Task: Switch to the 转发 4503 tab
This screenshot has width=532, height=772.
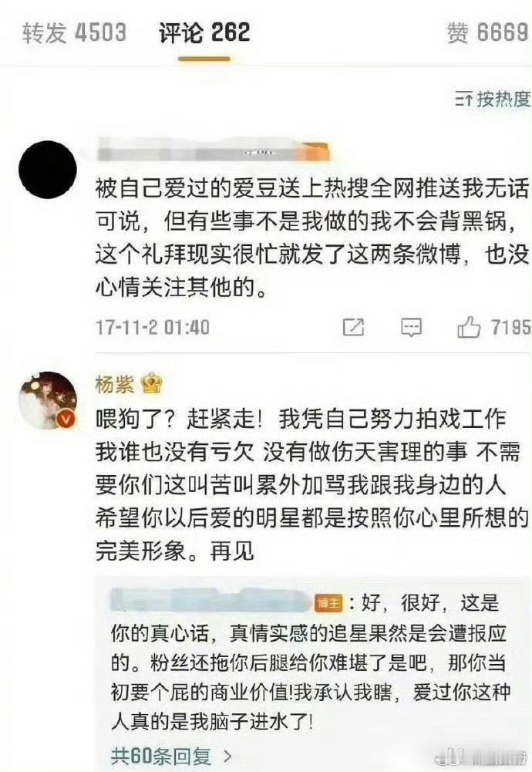Action: click(74, 32)
